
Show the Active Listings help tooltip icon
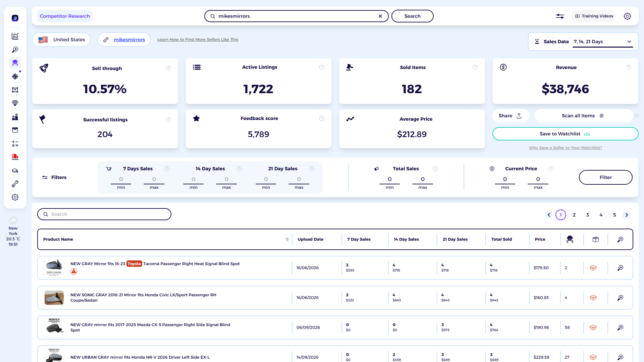tap(322, 67)
